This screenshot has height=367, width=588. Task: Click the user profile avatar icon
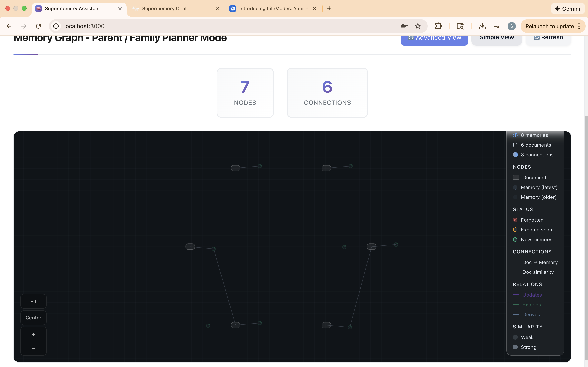coord(511,26)
